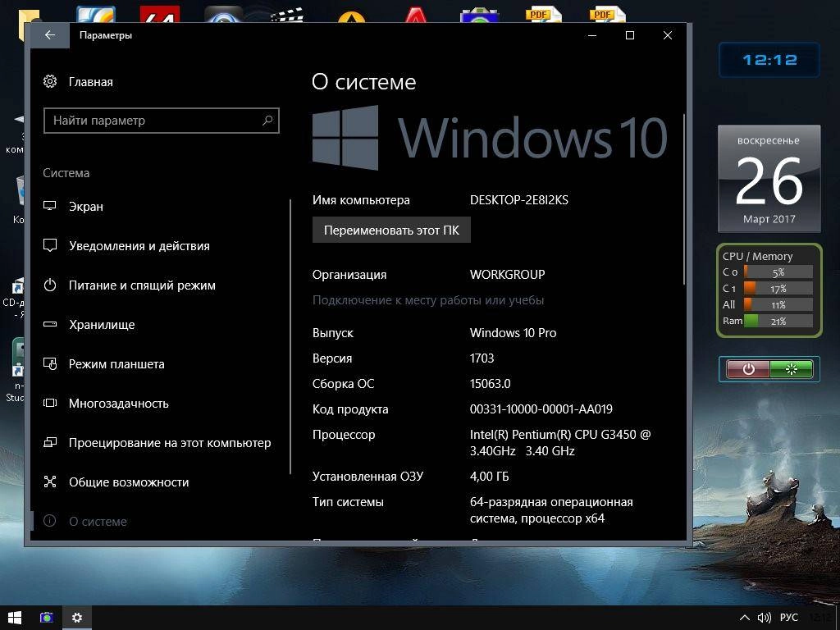Open the Windows Start button
840x630 pixels.
click(x=15, y=618)
